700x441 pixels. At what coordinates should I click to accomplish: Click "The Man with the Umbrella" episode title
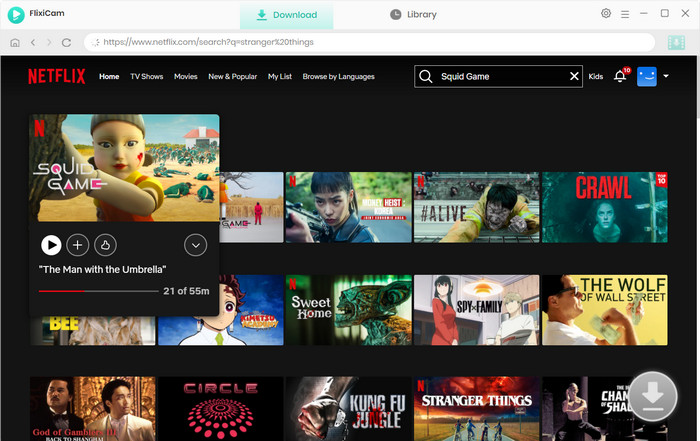point(103,270)
